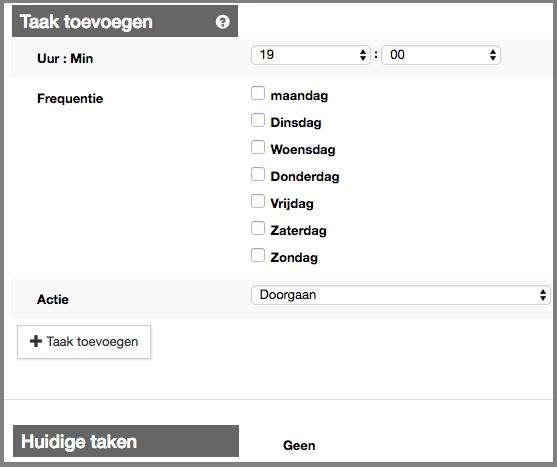This screenshot has width=557, height=469.
Task: Click the maandag label text
Action: point(299,96)
